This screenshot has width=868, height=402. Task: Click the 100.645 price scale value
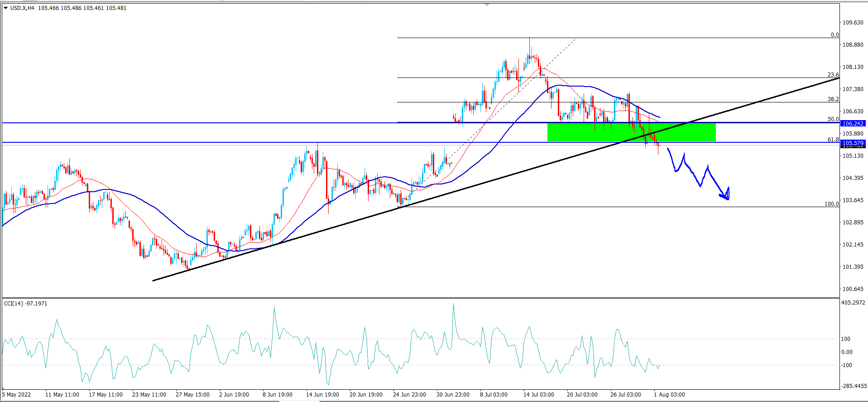pyautogui.click(x=853, y=289)
